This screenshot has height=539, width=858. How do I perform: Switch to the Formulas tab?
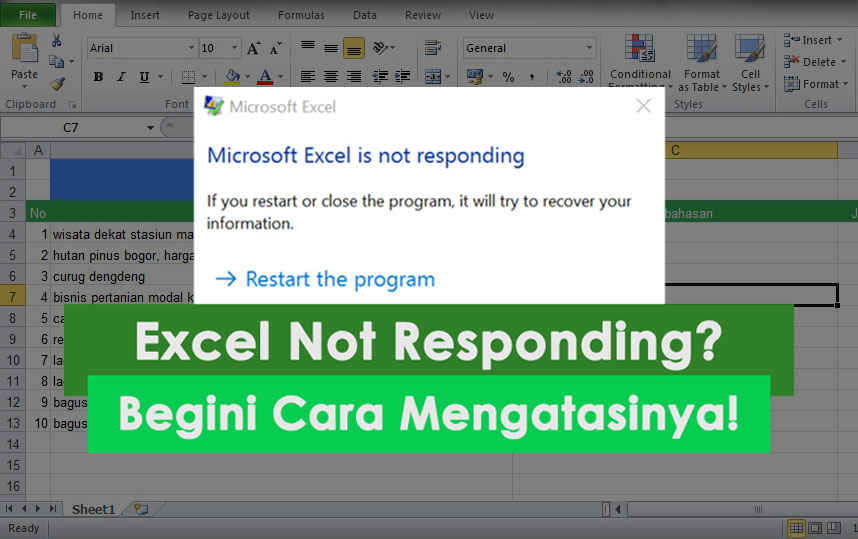[x=301, y=15]
